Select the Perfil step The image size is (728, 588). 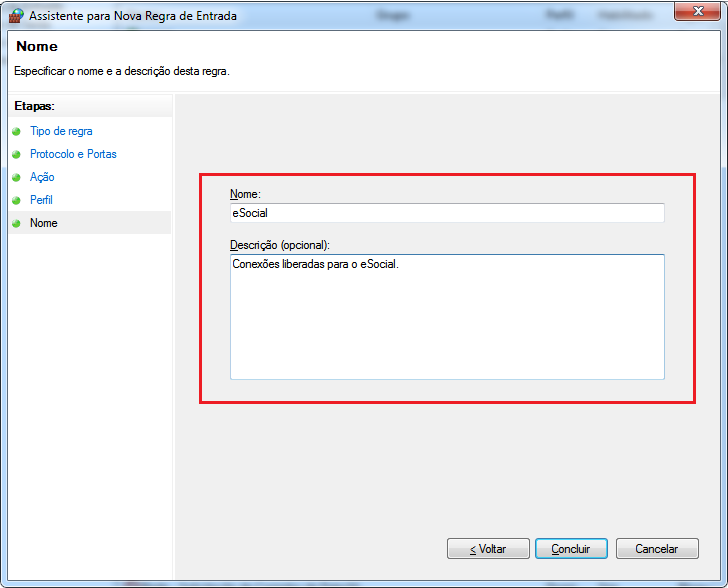pyautogui.click(x=41, y=200)
